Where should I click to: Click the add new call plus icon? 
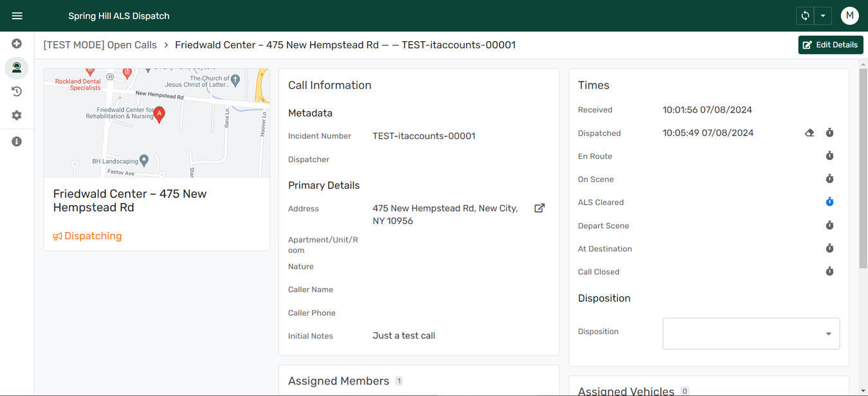[x=17, y=44]
